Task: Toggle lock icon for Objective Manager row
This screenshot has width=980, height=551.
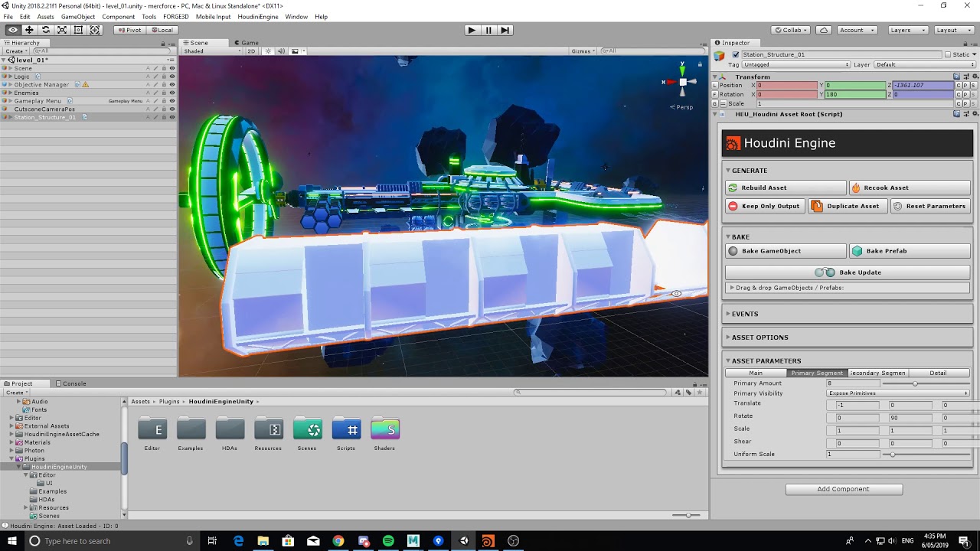Action: (163, 84)
